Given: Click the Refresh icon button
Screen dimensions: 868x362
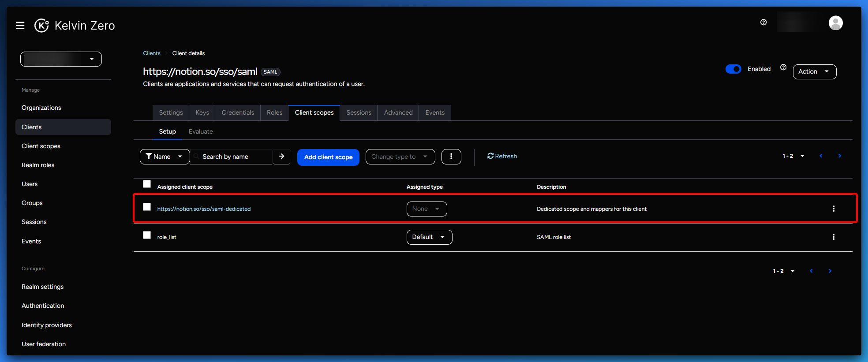Looking at the screenshot, I should click(x=502, y=156).
